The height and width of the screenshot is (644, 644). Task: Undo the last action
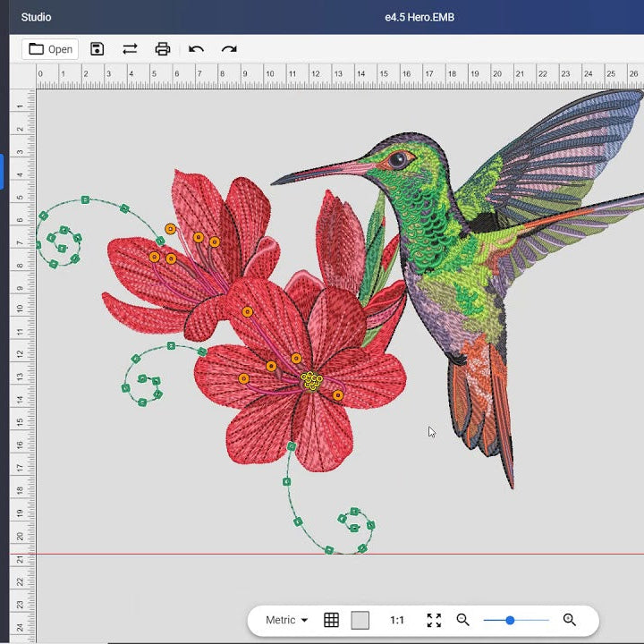tap(196, 49)
